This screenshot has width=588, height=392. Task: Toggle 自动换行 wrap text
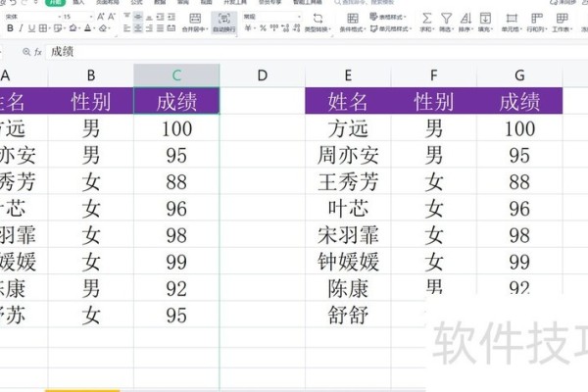(x=223, y=23)
